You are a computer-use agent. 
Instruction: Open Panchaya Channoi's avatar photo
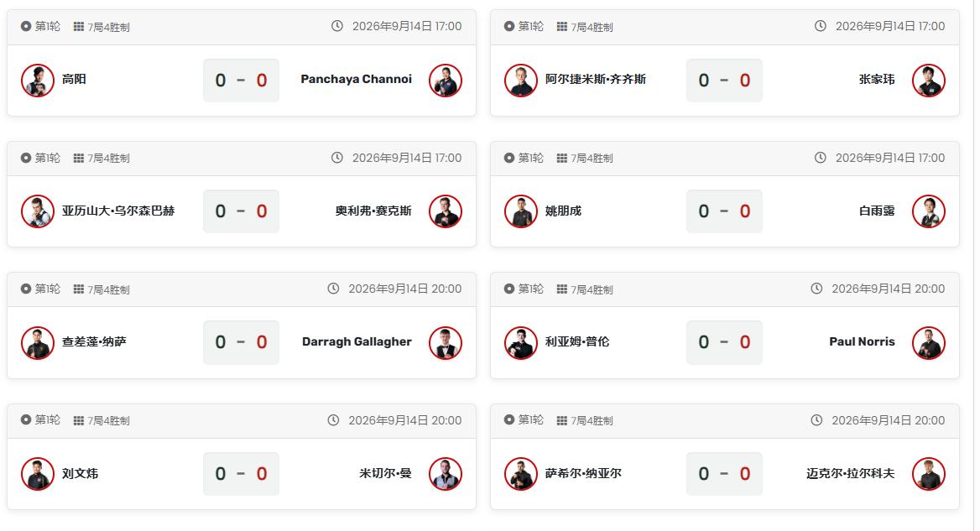(446, 81)
